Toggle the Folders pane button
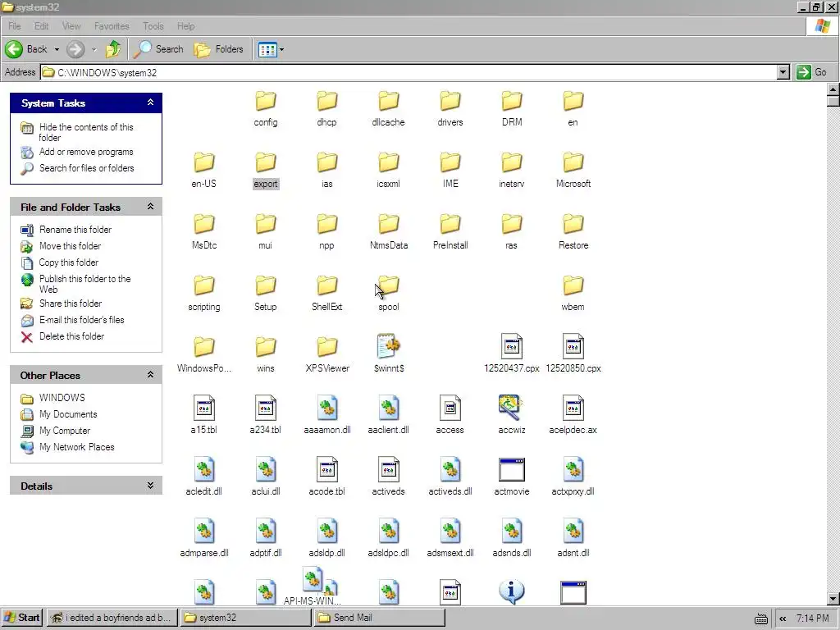This screenshot has height=630, width=840. tap(218, 49)
